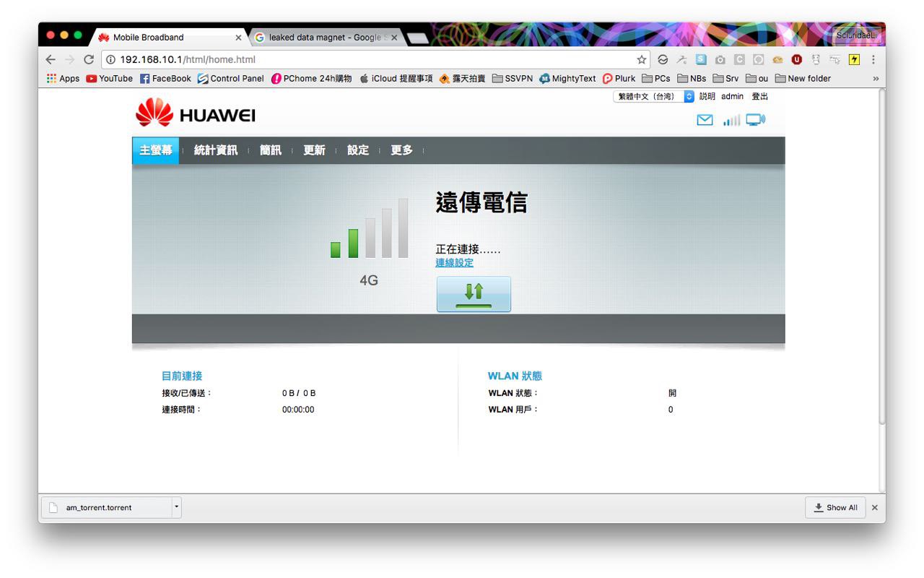The height and width of the screenshot is (578, 924).
Task: Click the signal strength bars status icon
Action: (731, 121)
